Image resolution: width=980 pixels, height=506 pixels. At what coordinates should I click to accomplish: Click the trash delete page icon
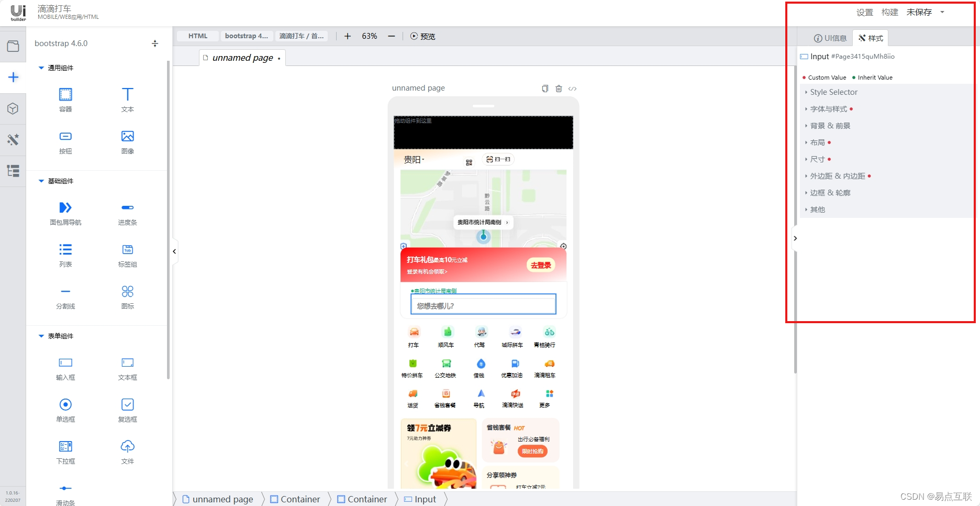coord(559,89)
